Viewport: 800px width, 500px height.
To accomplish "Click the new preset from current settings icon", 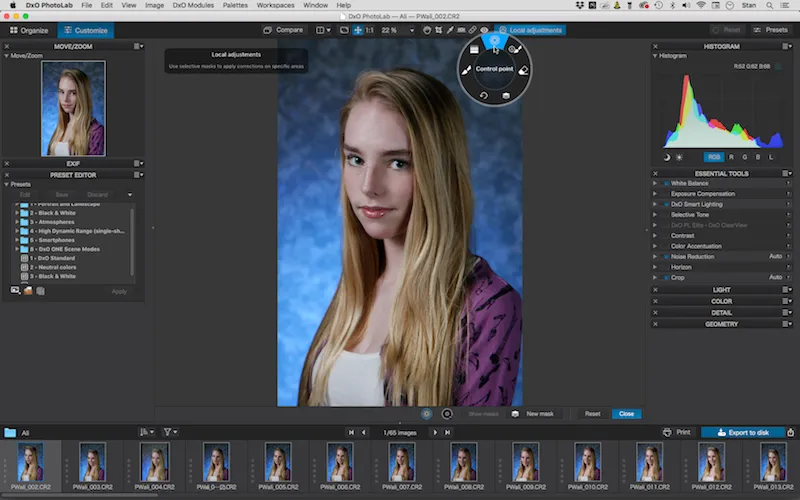I will click(15, 290).
